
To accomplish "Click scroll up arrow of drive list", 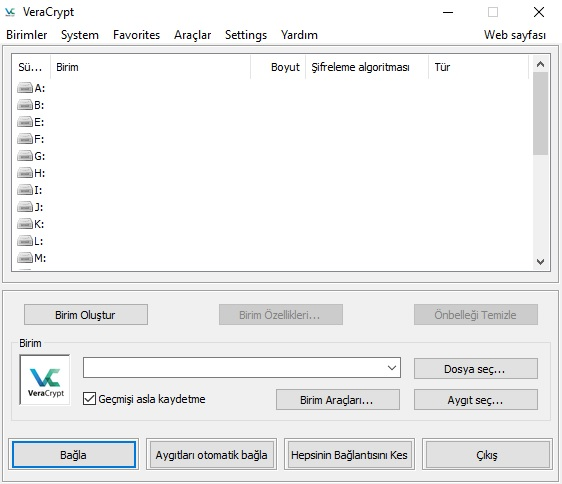I will click(540, 64).
